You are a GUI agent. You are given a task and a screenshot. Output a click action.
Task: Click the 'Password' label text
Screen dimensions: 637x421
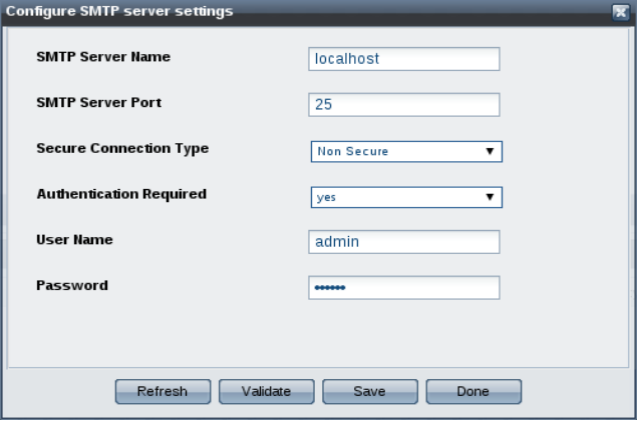pyautogui.click(x=72, y=285)
